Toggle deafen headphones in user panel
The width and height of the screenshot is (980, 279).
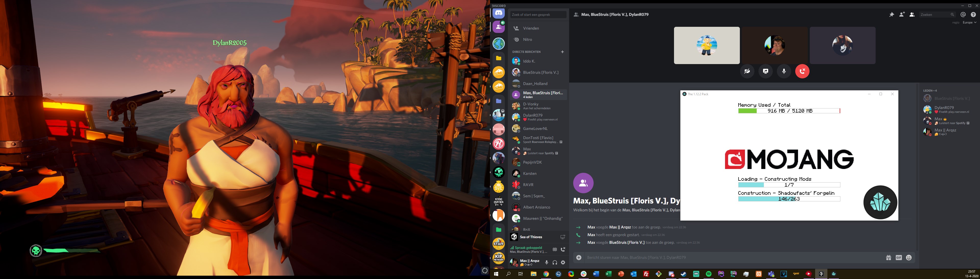(555, 262)
